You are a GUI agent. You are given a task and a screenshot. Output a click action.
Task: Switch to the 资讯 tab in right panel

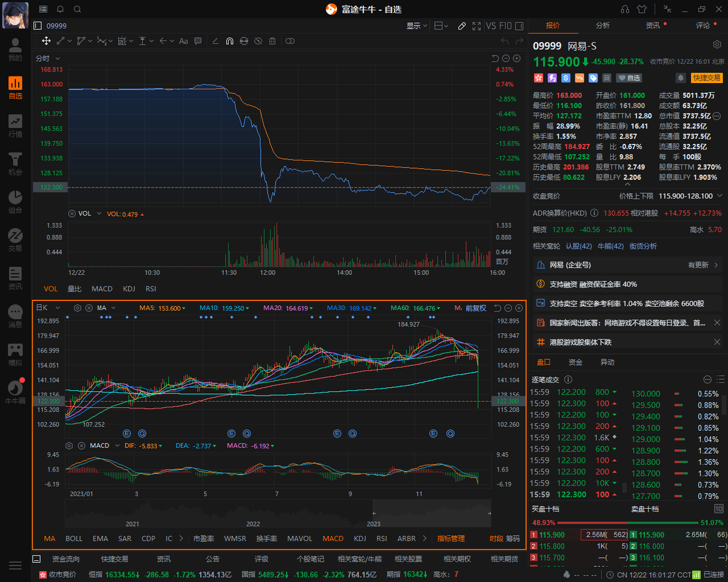[x=653, y=25]
